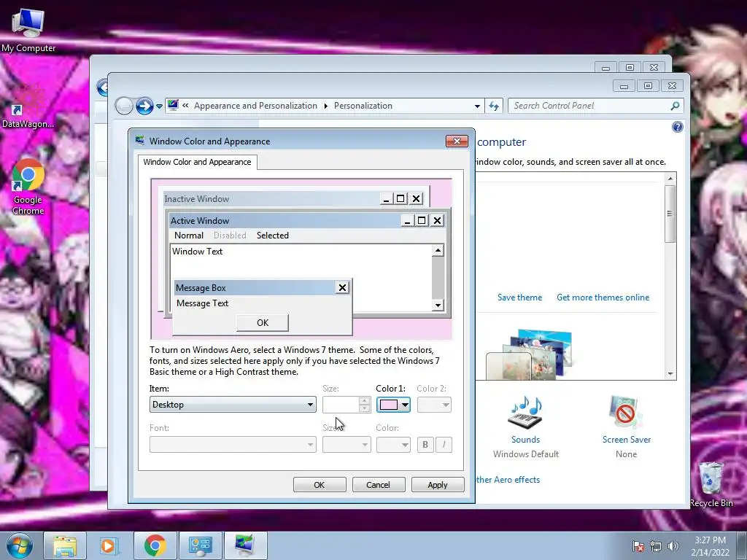Open recent pages dropdown beside Forward
The height and width of the screenshot is (560, 747).
tap(159, 106)
